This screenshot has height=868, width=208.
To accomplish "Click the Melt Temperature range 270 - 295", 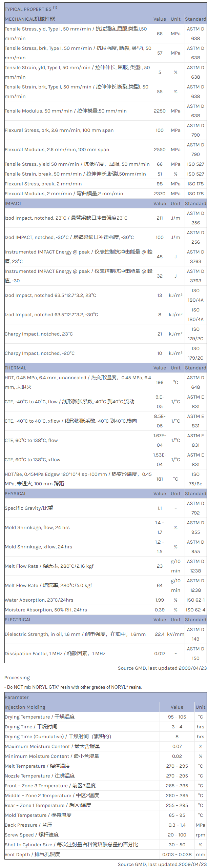I will pyautogui.click(x=177, y=766).
